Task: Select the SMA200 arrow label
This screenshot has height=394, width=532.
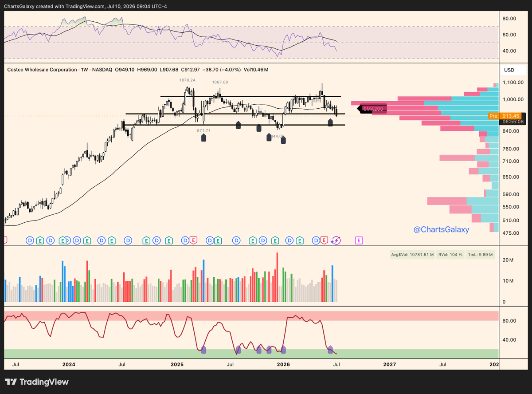Action: pos(371,108)
